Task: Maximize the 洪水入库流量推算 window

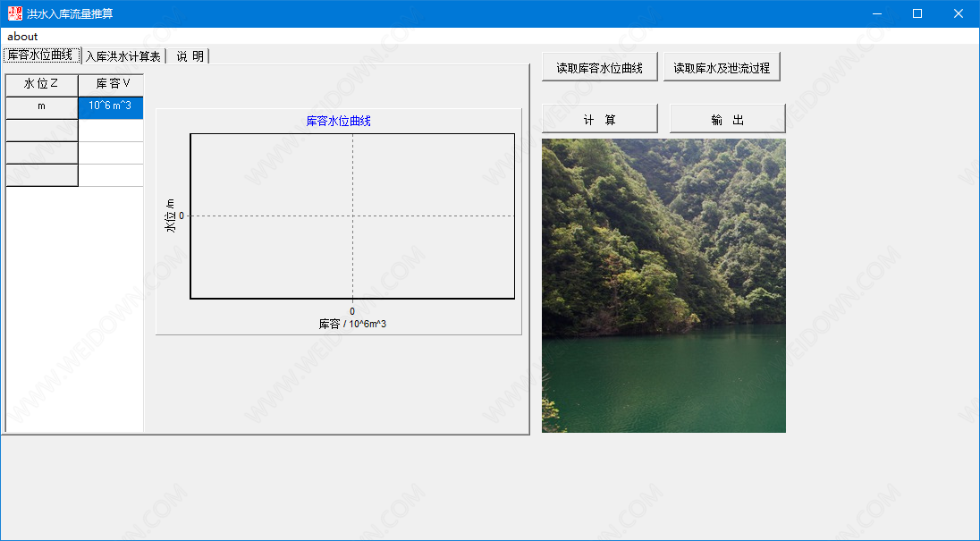Action: coord(917,13)
